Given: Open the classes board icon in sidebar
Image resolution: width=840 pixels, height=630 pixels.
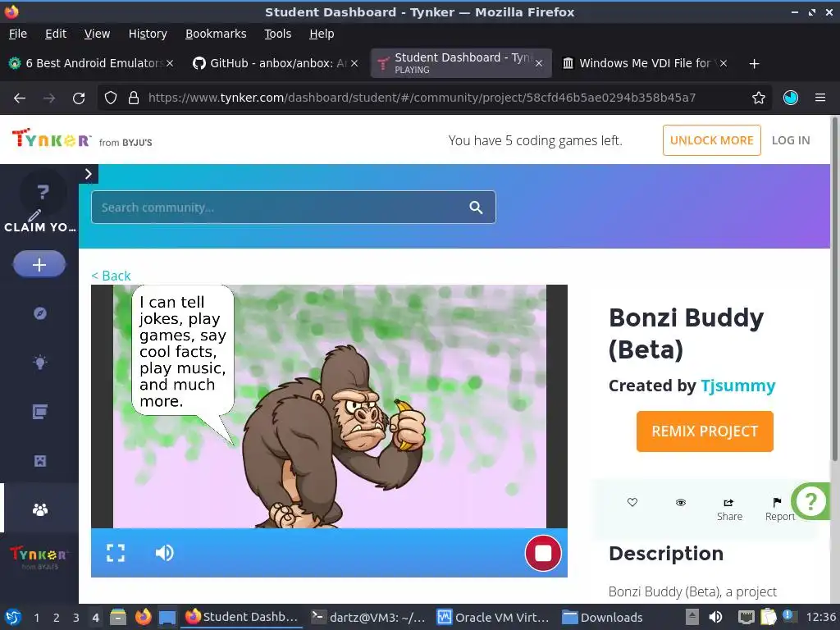Looking at the screenshot, I should [39, 412].
